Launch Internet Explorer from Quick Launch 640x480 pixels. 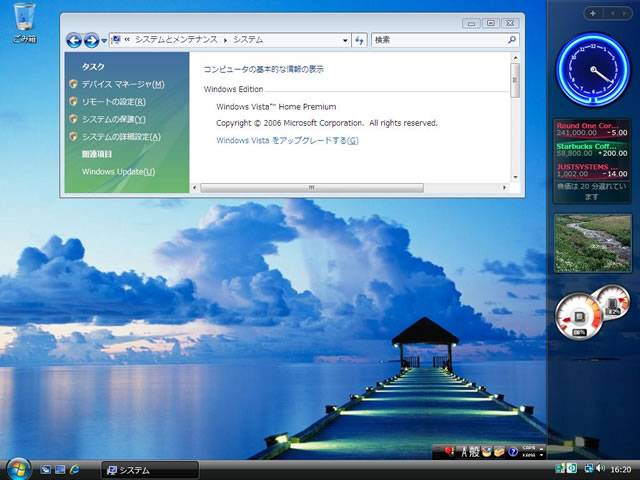point(75,469)
